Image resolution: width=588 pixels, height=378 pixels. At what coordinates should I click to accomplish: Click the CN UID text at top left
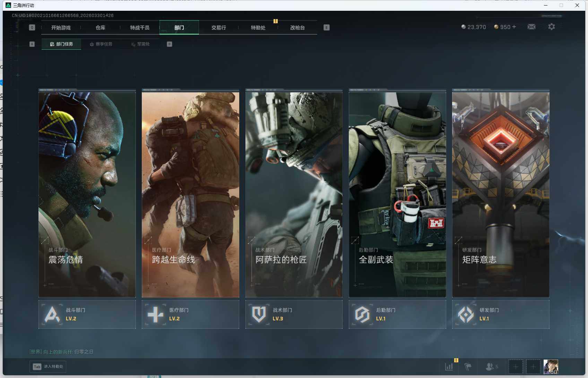point(63,15)
